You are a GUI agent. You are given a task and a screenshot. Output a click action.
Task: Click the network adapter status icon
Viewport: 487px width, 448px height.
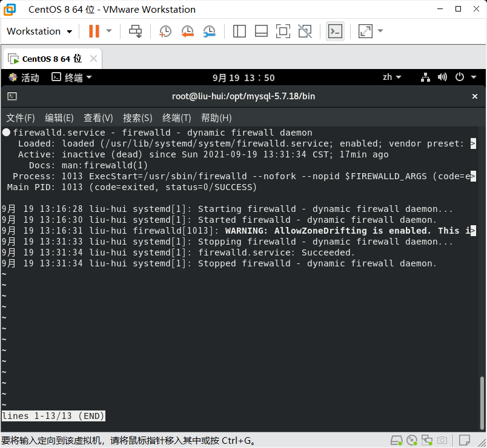(x=427, y=440)
